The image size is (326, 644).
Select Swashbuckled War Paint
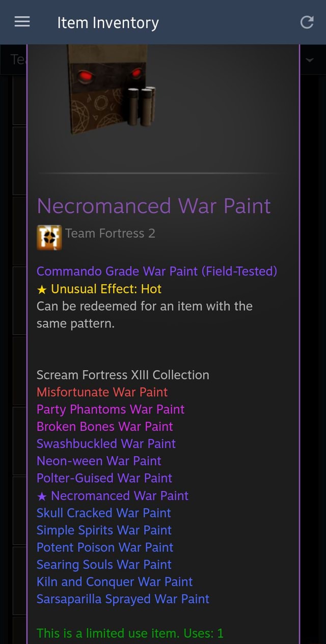(x=106, y=444)
